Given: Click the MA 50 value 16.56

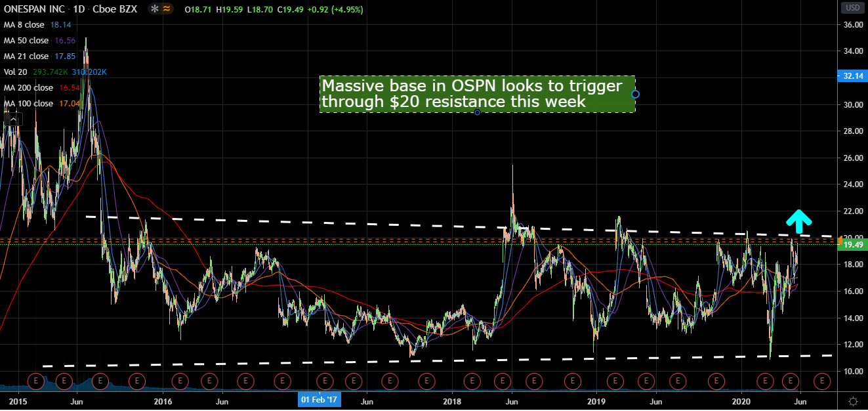Looking at the screenshot, I should [64, 41].
